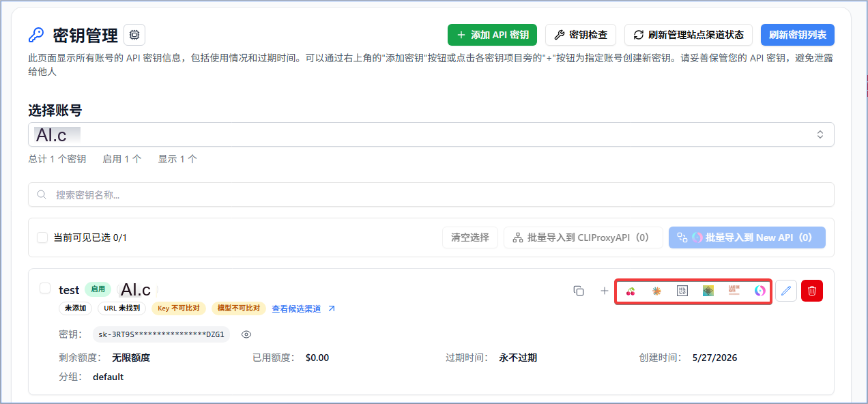Click the 总计 1 个密钥 count text
868x404 pixels.
(x=57, y=159)
